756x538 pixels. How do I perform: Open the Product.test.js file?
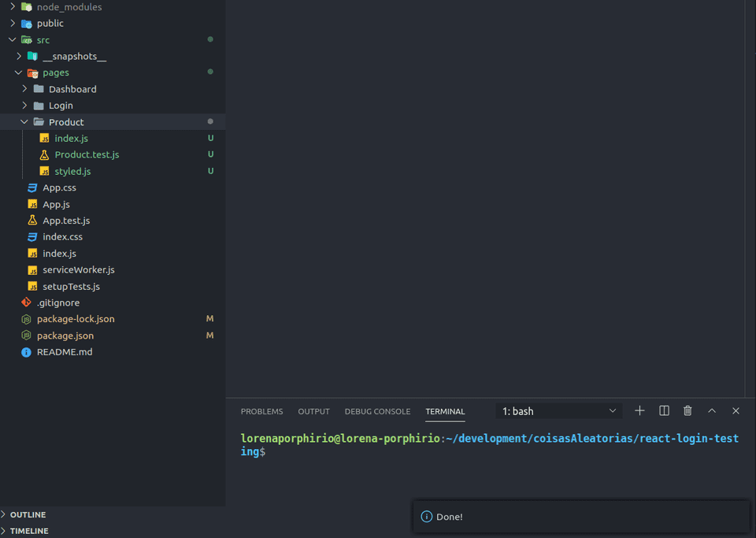[x=87, y=155]
